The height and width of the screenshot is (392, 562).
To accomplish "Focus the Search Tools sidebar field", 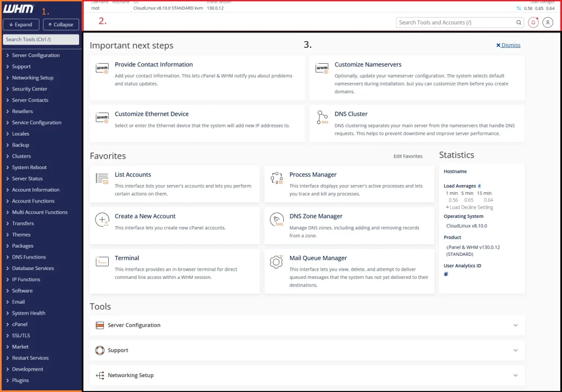I will 41,40.
